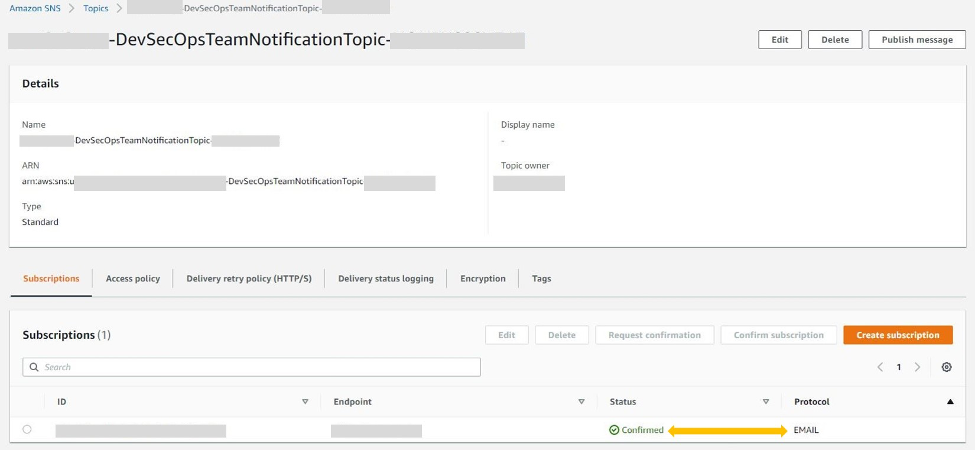Switch to the Encryption tab
Image resolution: width=977 pixels, height=452 pixels.
[483, 279]
